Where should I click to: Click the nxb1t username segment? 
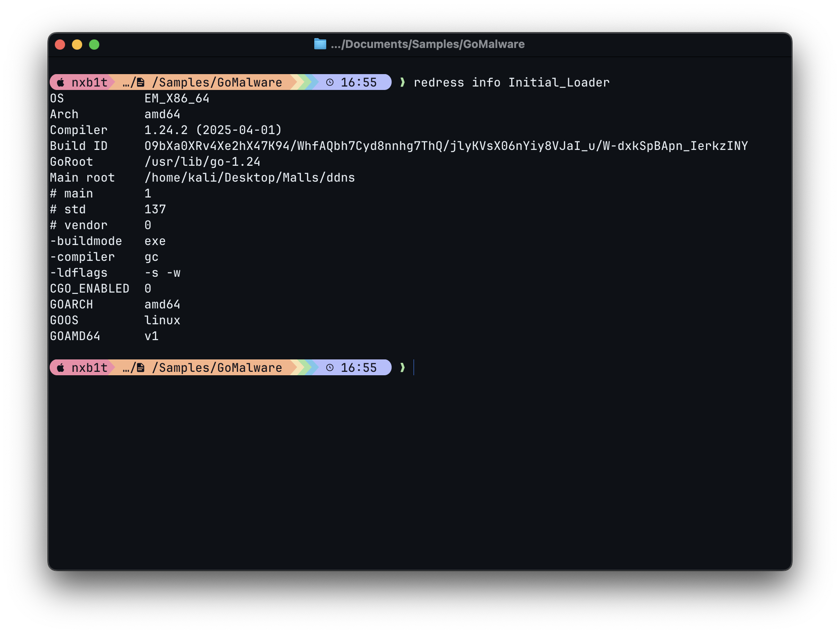(89, 82)
